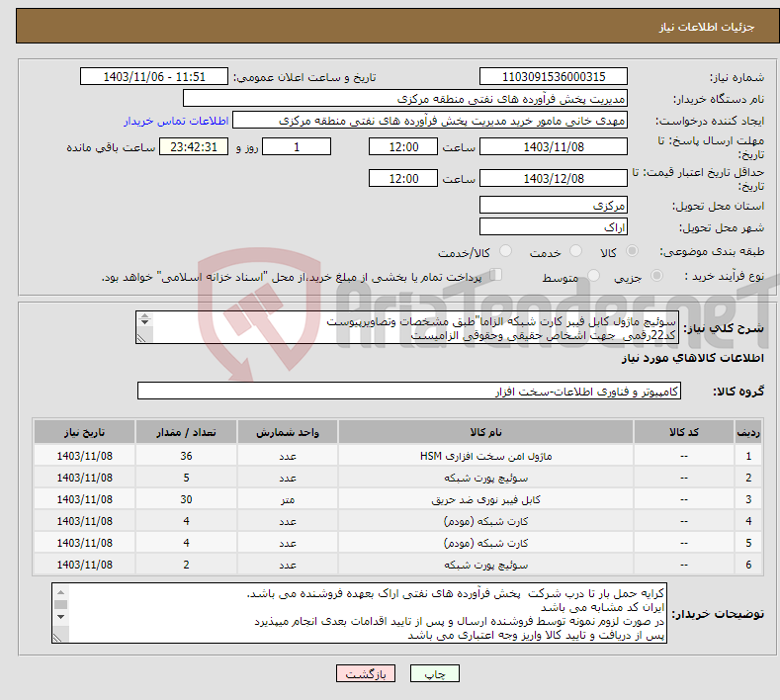Click the unit cell متر
This screenshot has width=780, height=700.
(288, 499)
